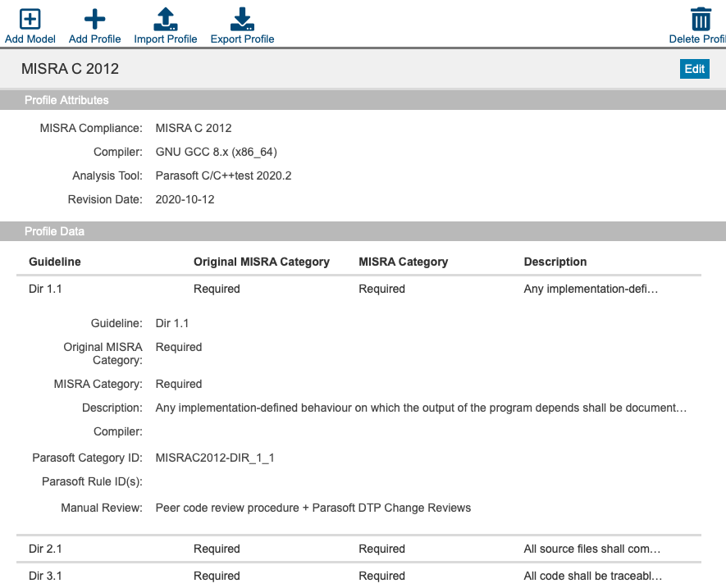Open the Dir 2.1 guideline row
Viewport: 726px width, 588px height.
(x=358, y=549)
